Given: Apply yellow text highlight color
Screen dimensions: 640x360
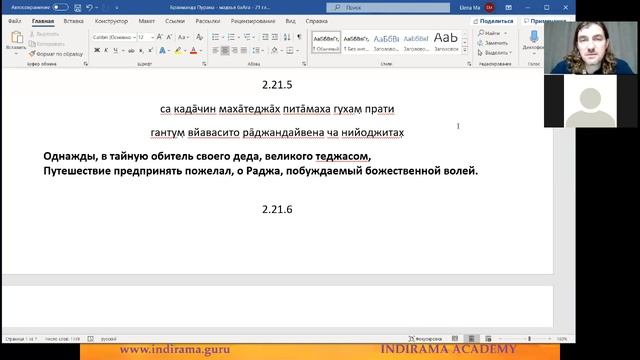Looking at the screenshot, I should point(178,51).
